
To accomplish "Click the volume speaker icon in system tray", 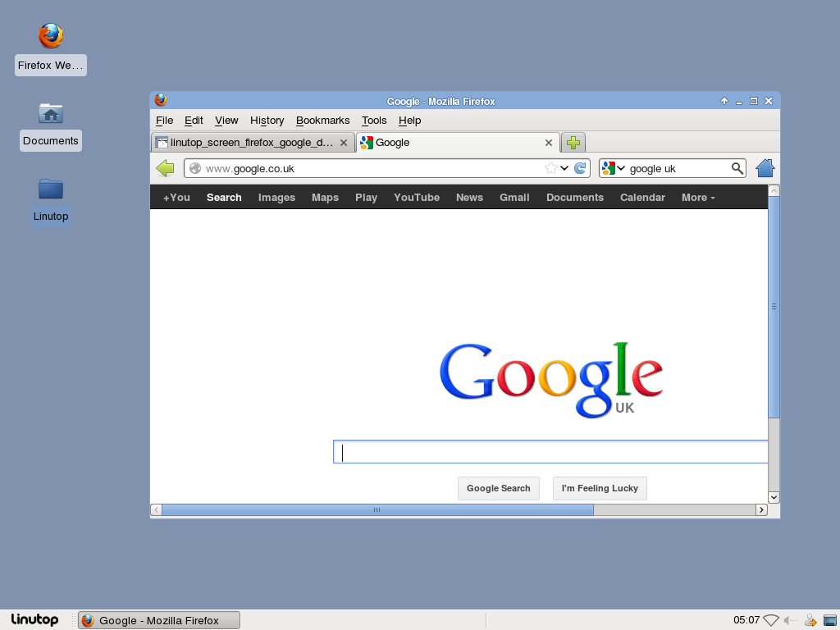I will 790,620.
